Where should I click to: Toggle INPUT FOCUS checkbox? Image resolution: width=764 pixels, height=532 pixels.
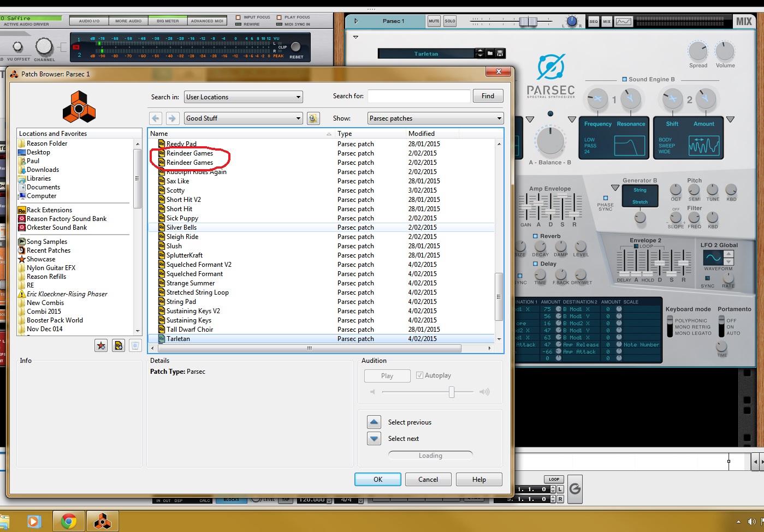(238, 17)
